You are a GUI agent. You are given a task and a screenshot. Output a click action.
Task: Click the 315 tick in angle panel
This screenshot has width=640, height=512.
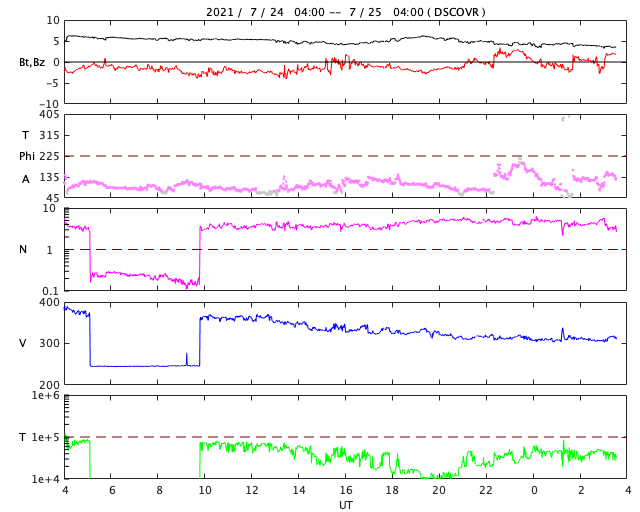(49, 135)
